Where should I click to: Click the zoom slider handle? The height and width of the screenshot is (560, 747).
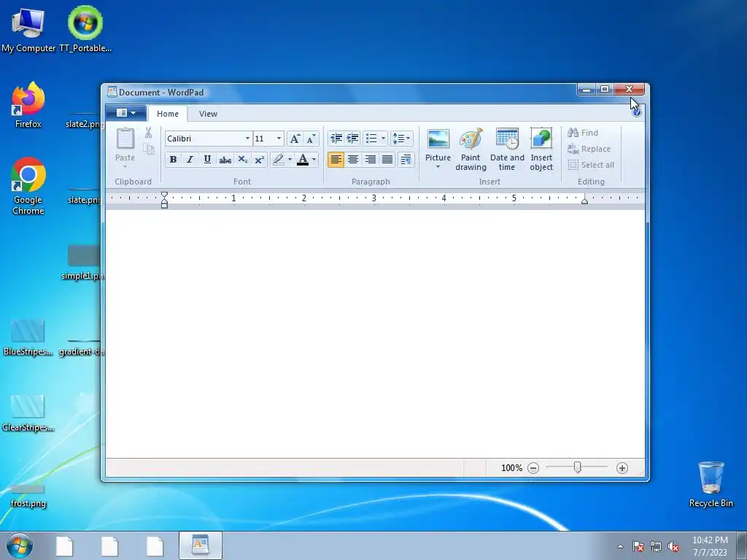tap(578, 467)
